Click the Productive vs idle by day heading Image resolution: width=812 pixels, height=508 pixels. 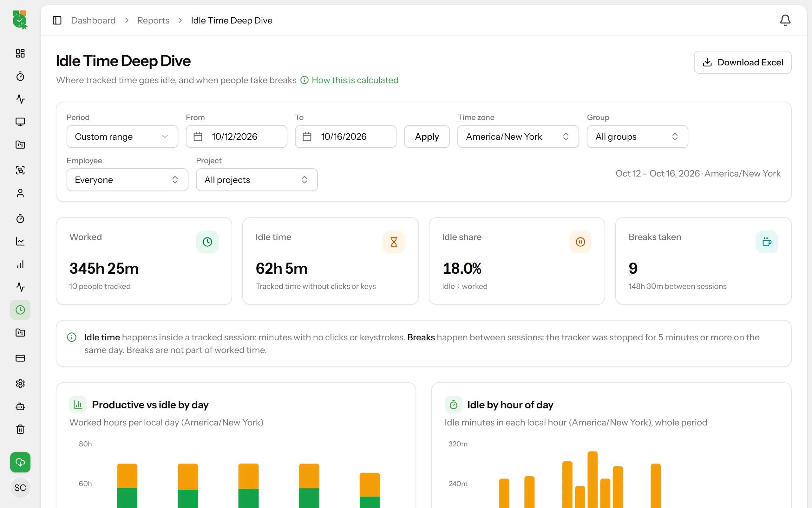(150, 405)
